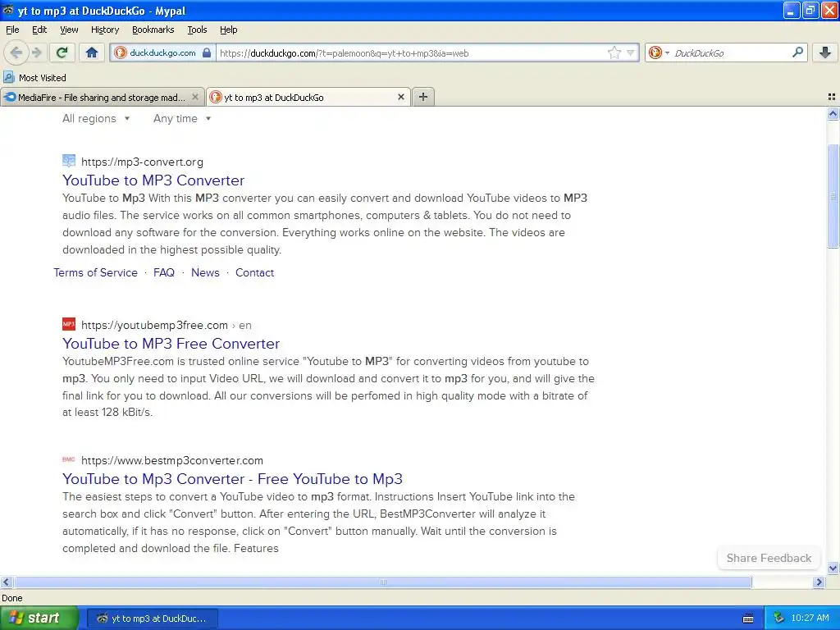Open the Contact sitelink
The image size is (840, 630).
254,272
